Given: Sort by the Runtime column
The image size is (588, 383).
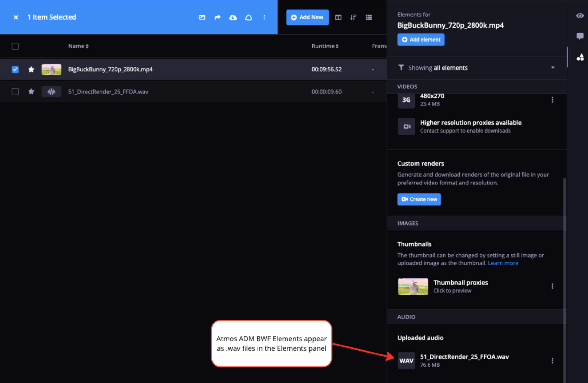Looking at the screenshot, I should 325,46.
